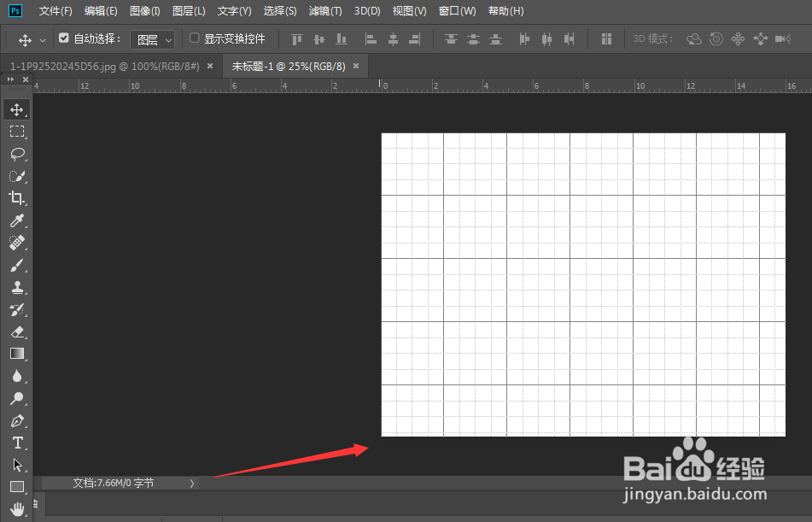Click the distribute top edges icon
This screenshot has height=522, width=812.
pyautogui.click(x=451, y=39)
